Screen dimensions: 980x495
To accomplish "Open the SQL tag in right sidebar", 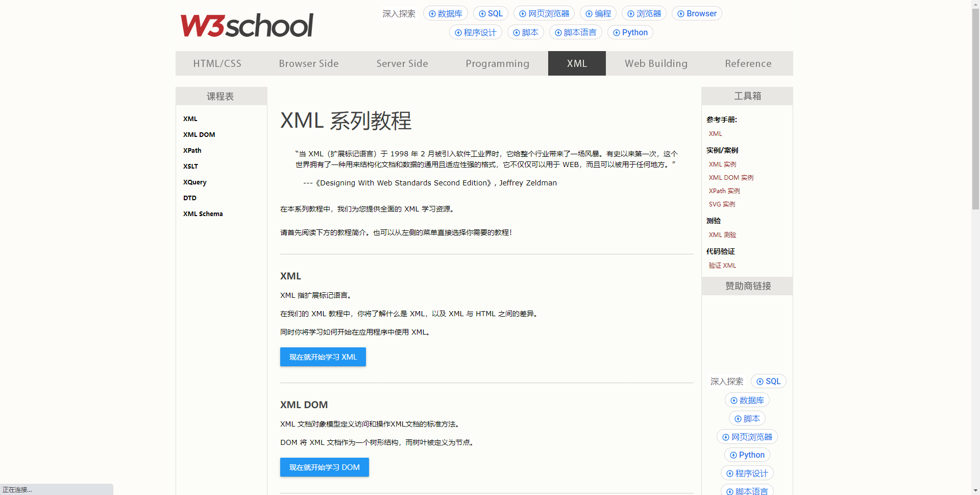I will (769, 382).
